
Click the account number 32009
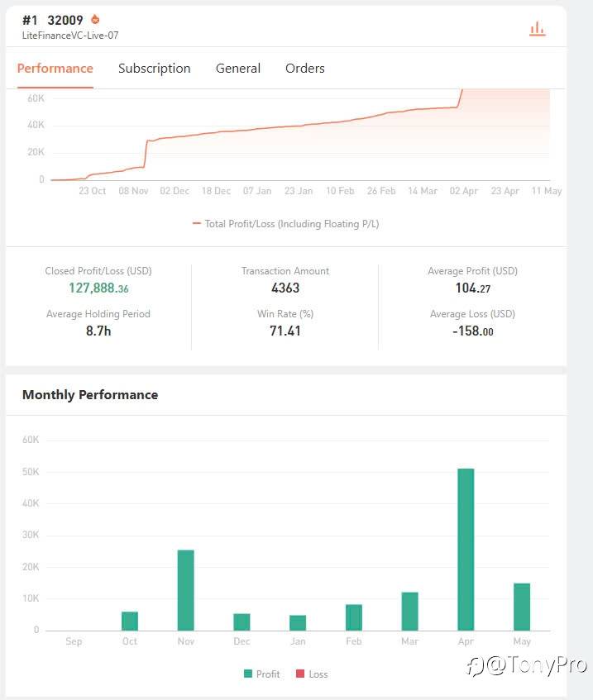point(65,20)
